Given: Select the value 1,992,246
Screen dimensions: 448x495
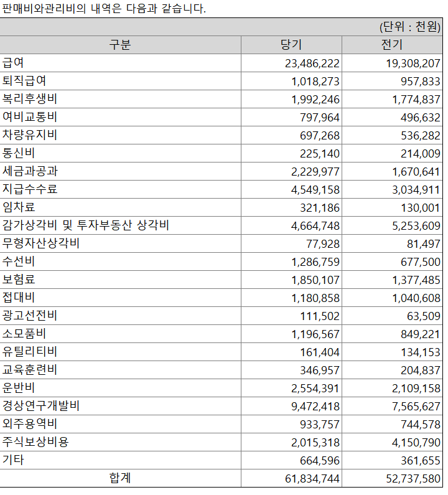Looking at the screenshot, I should [315, 100].
